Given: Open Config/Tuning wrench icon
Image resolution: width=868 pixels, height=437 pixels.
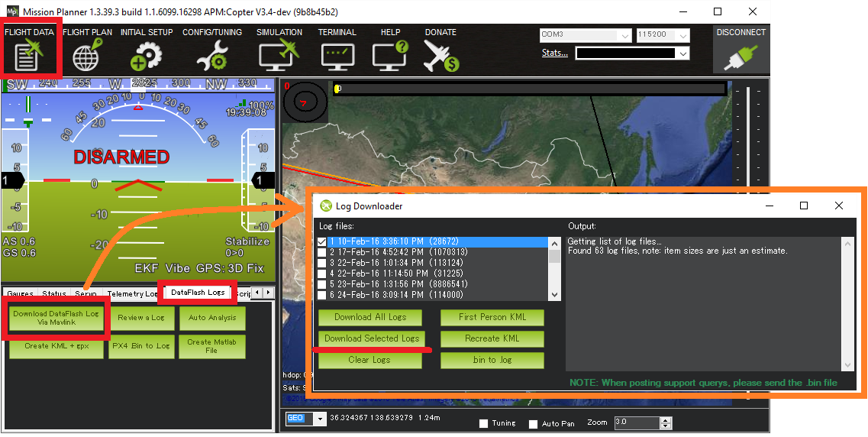Looking at the screenshot, I should [x=211, y=55].
